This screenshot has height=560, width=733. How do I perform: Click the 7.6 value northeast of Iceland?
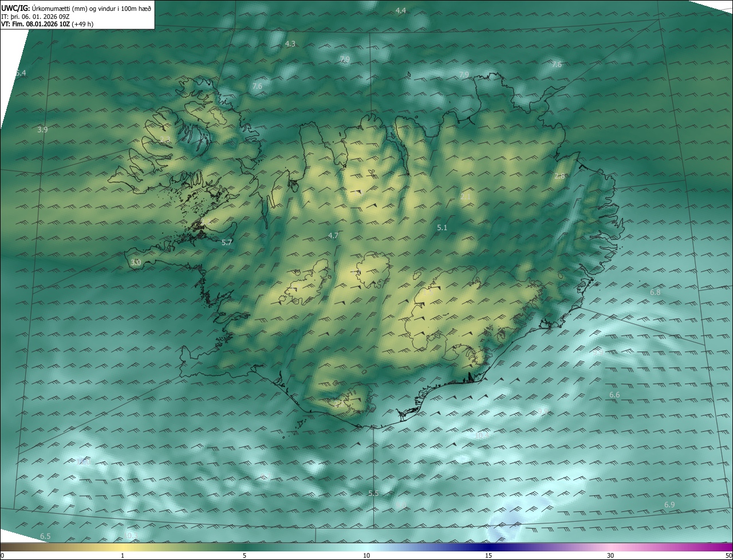tap(557, 65)
